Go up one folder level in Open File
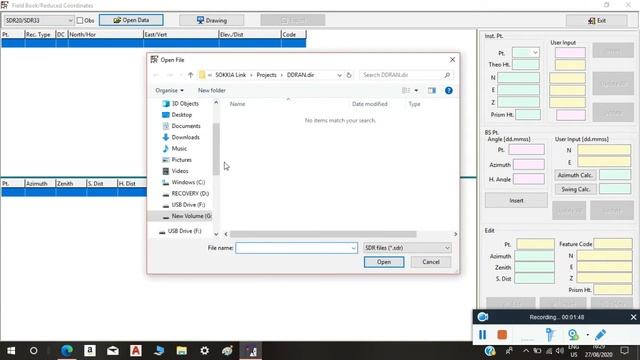The image size is (640, 360). (x=191, y=75)
